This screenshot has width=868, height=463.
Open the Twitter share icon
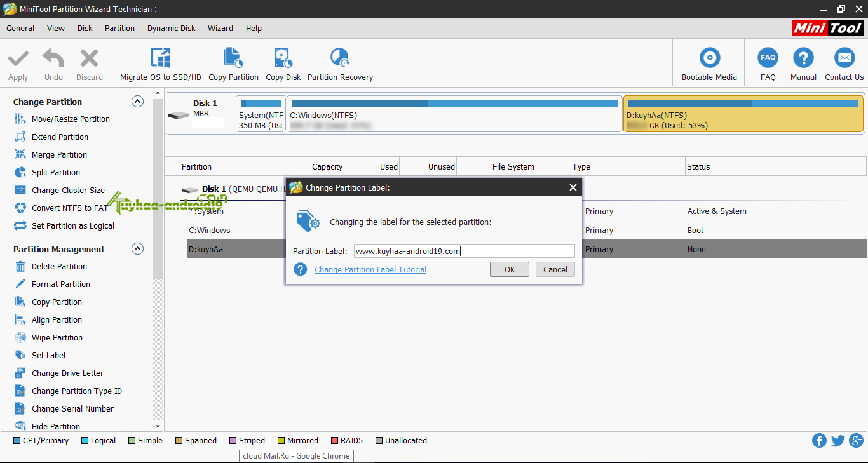coord(837,441)
